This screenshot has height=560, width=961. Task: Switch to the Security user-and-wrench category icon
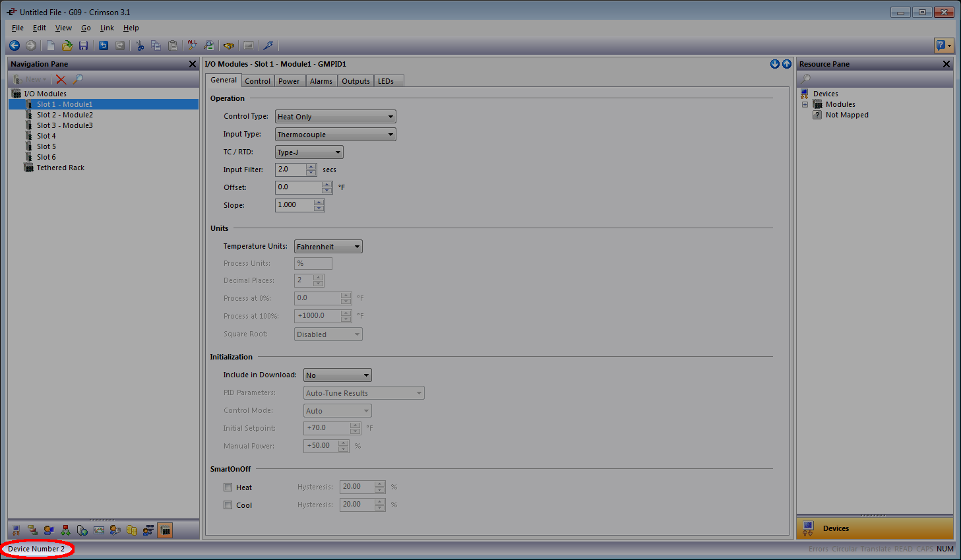point(115,530)
